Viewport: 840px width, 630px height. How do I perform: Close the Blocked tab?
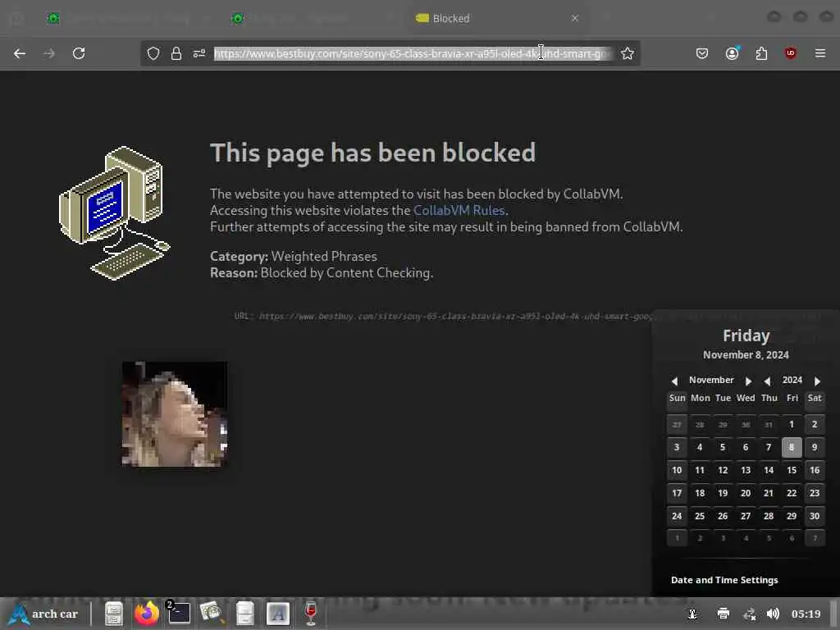[575, 18]
